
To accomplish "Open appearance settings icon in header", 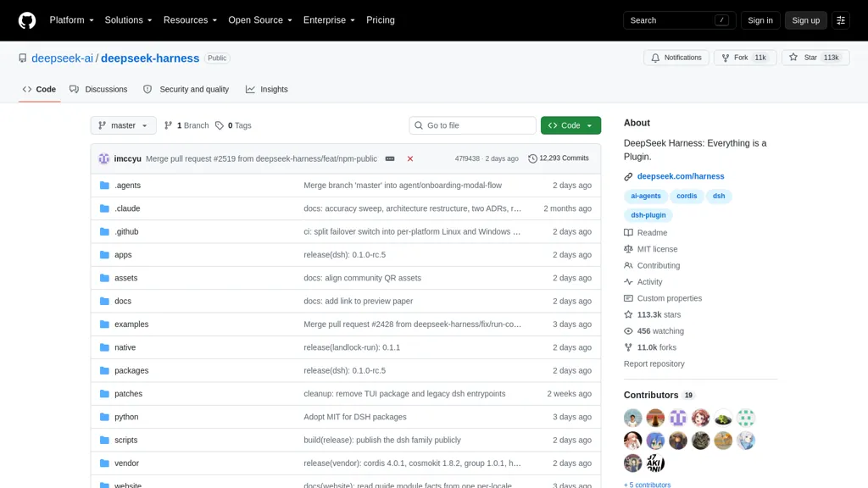I will [x=840, y=20].
